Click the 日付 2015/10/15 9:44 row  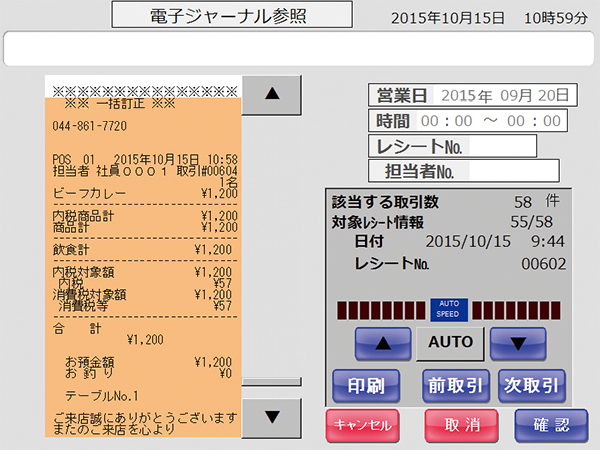point(459,241)
